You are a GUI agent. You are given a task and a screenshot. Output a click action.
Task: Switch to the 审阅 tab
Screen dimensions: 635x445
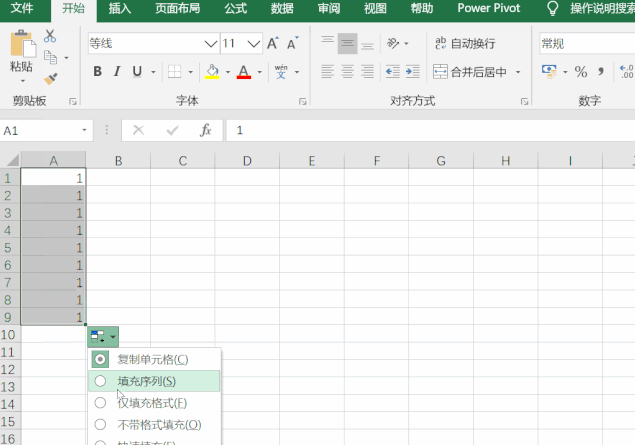pyautogui.click(x=329, y=8)
